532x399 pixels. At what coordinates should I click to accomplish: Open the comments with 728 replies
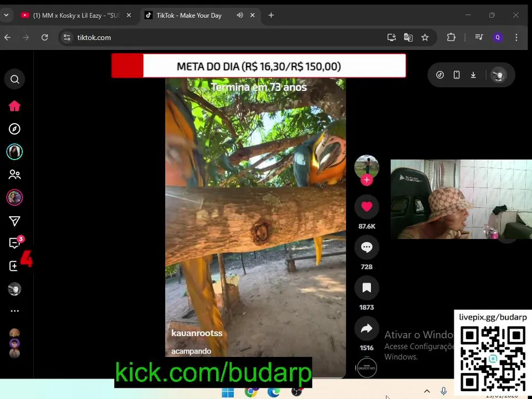366,247
